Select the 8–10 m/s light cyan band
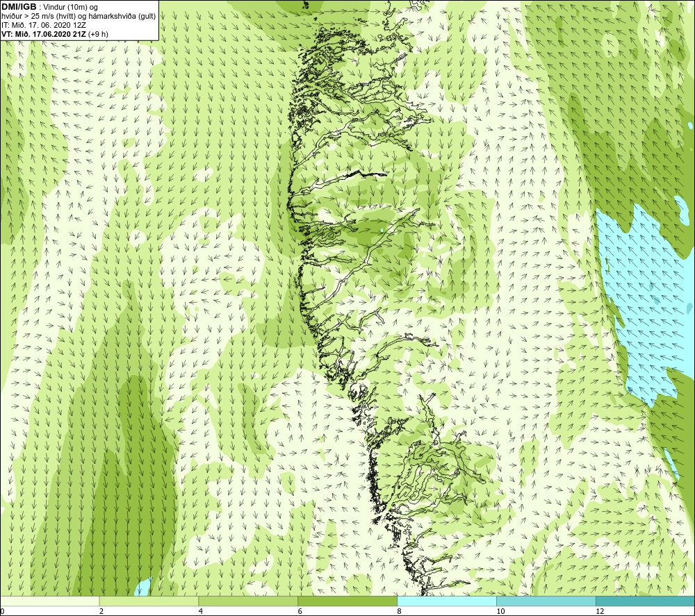The width and height of the screenshot is (695, 616). (447, 601)
